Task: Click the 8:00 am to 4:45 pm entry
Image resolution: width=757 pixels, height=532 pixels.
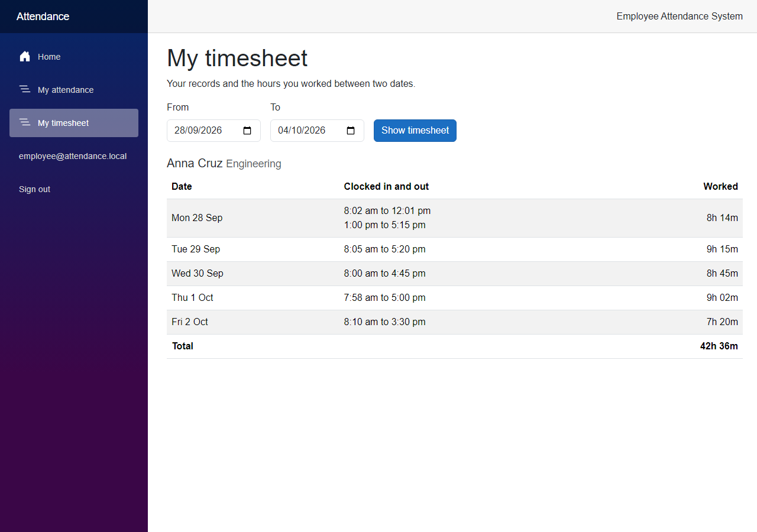Action: tap(384, 274)
